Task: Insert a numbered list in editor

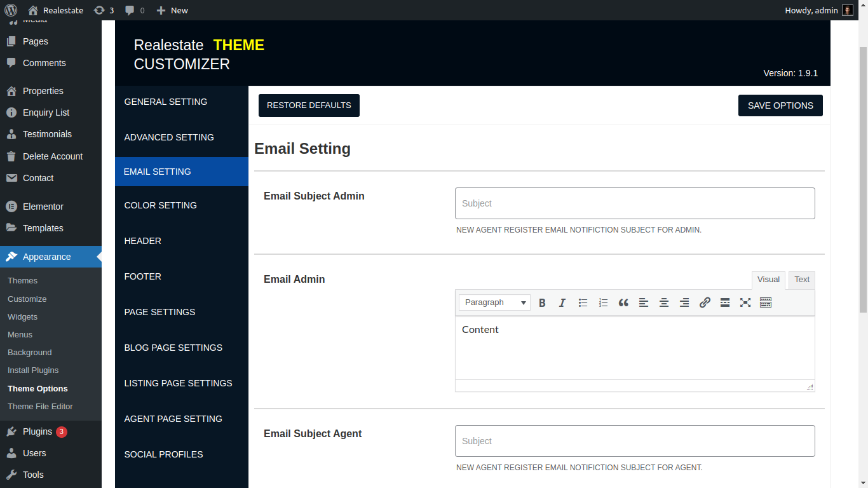Action: tap(603, 302)
